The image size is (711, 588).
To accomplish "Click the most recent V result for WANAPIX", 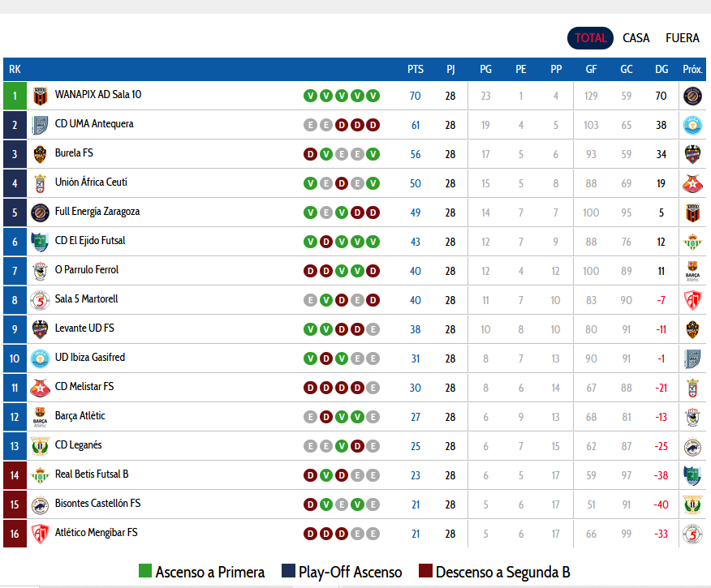I will tap(373, 96).
